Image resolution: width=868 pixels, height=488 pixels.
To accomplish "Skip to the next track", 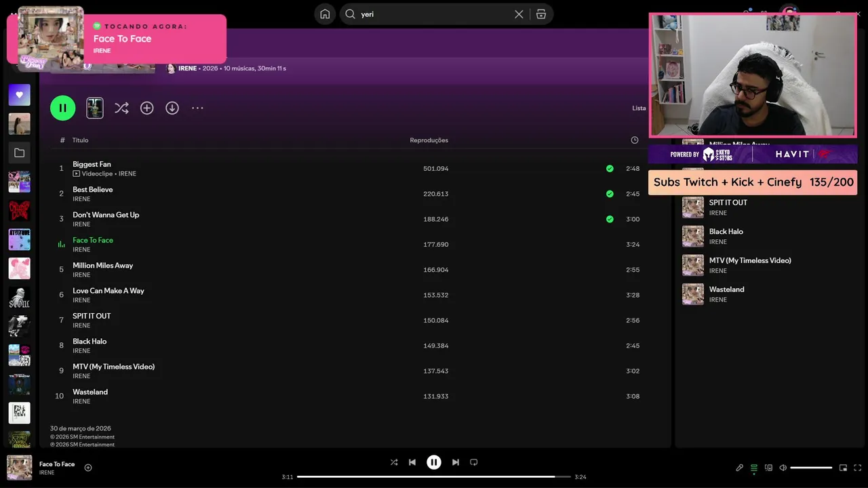I will (456, 462).
